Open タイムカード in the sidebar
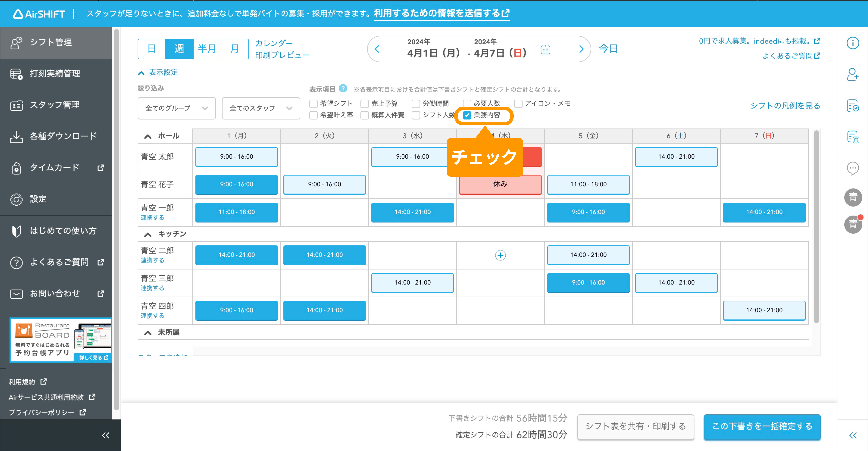The image size is (868, 451). click(x=56, y=168)
